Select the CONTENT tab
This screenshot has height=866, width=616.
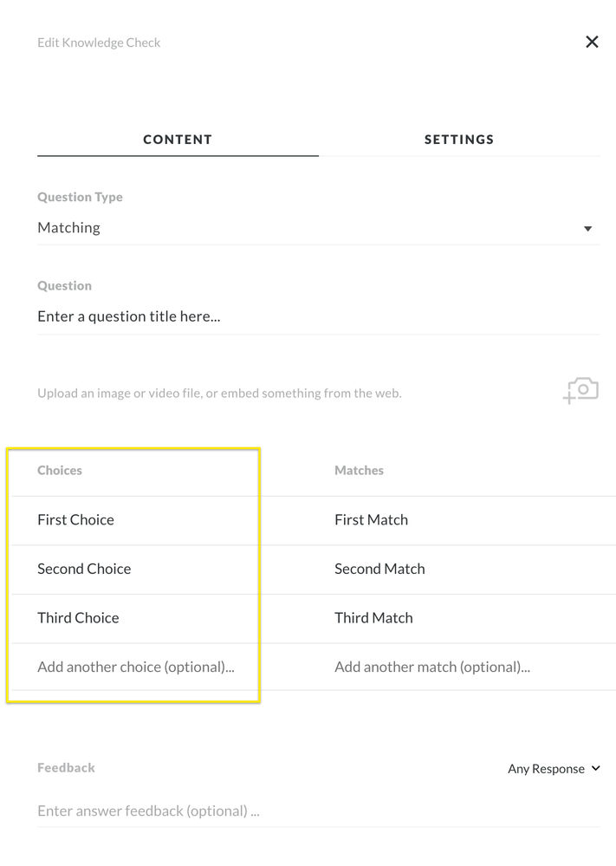click(x=178, y=139)
